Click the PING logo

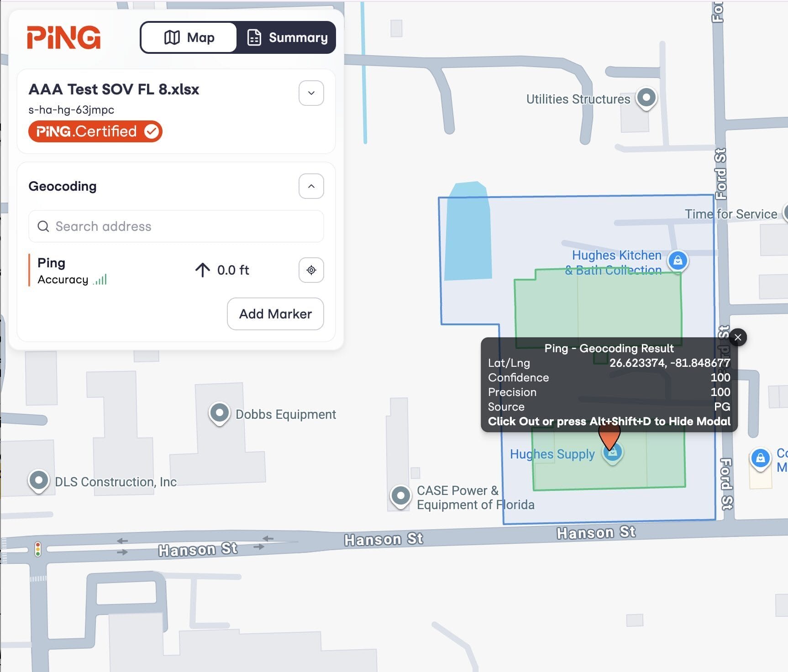63,37
